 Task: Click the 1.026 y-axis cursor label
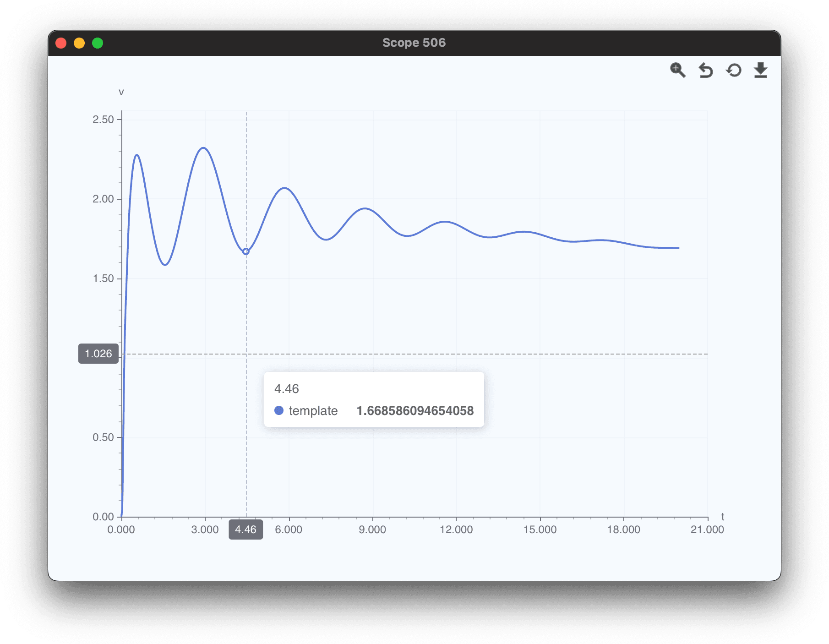tap(98, 354)
